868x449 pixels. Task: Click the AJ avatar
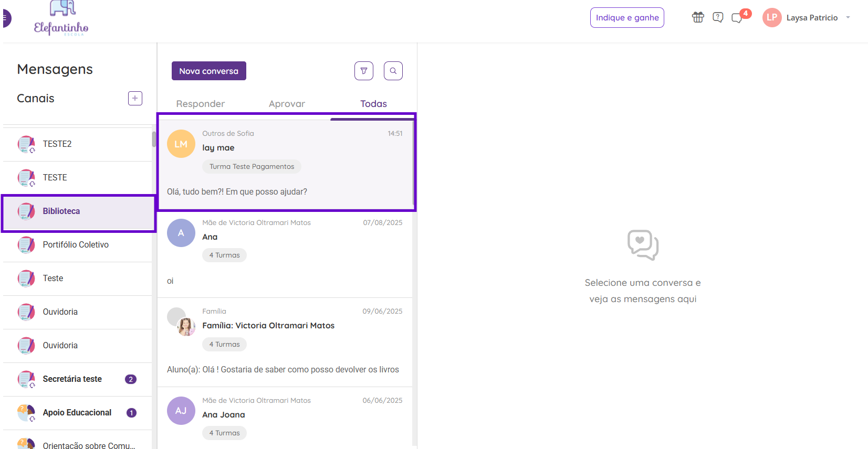[x=181, y=411]
